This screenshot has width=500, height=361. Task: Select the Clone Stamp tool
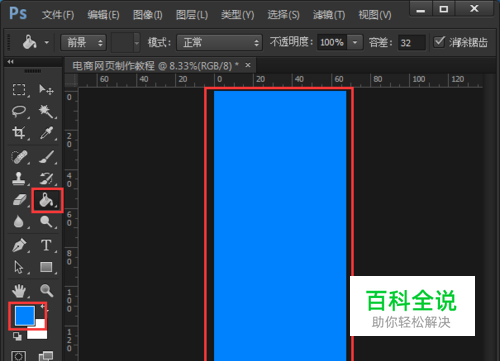pyautogui.click(x=19, y=179)
